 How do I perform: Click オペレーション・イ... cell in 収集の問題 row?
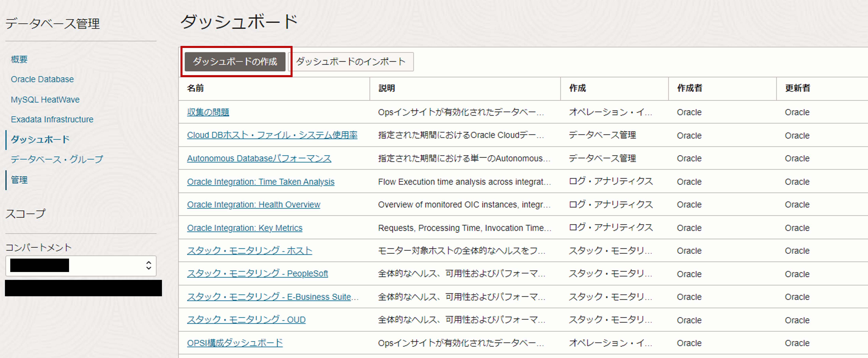pos(611,112)
